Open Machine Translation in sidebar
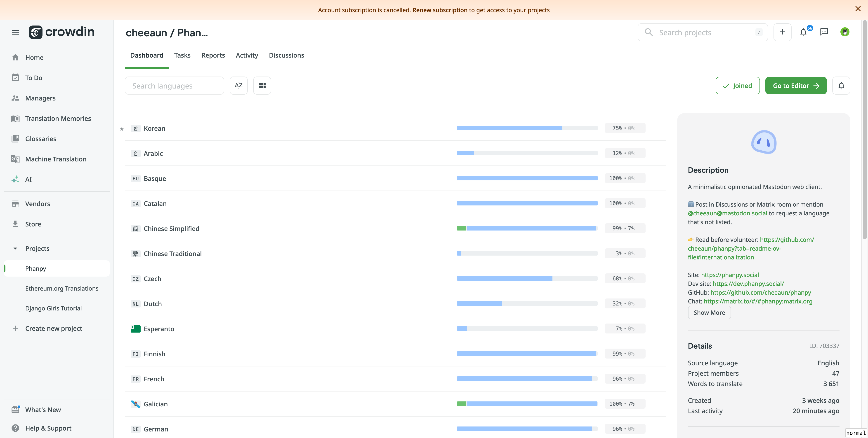The height and width of the screenshot is (438, 868). tap(56, 159)
